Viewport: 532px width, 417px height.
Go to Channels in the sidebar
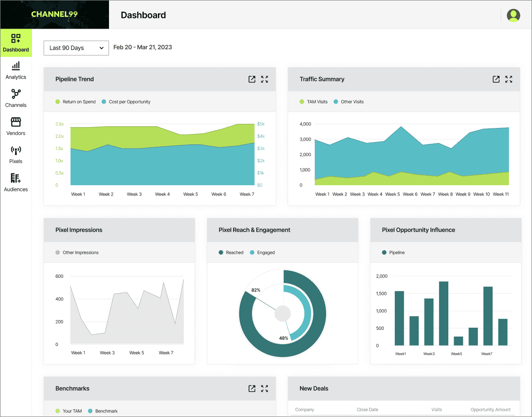click(16, 99)
